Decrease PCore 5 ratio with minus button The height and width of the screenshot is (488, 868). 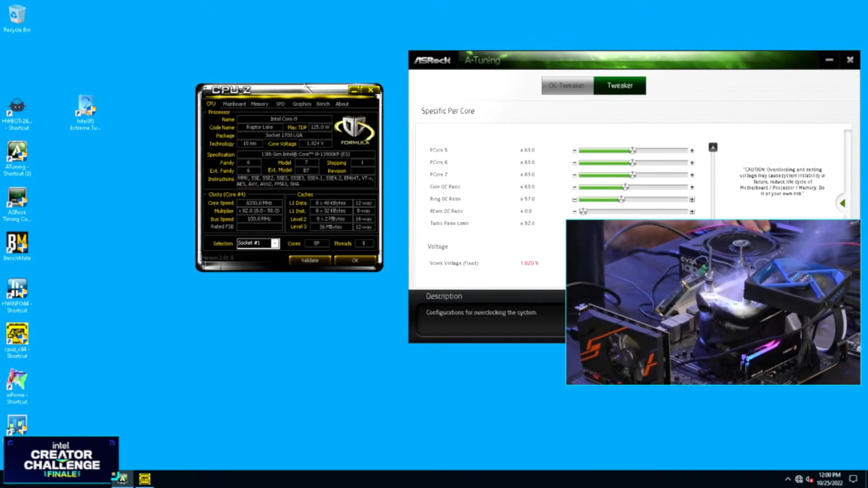(574, 151)
